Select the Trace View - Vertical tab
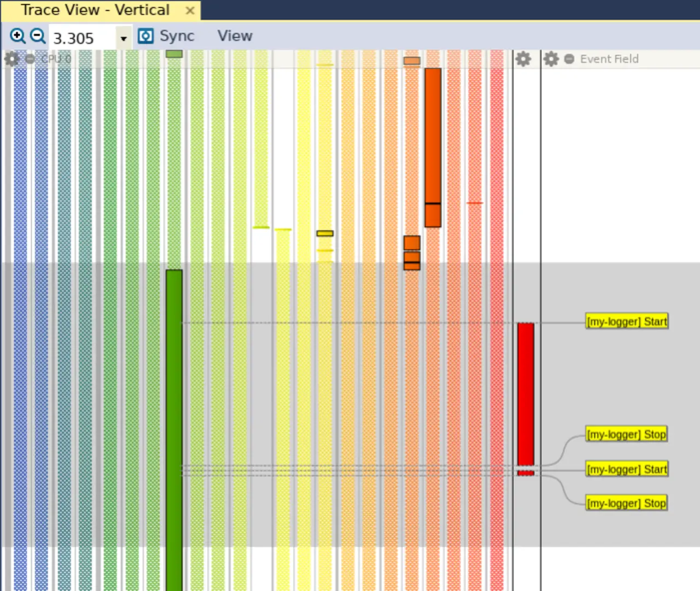This screenshot has width=700, height=591. pos(95,10)
